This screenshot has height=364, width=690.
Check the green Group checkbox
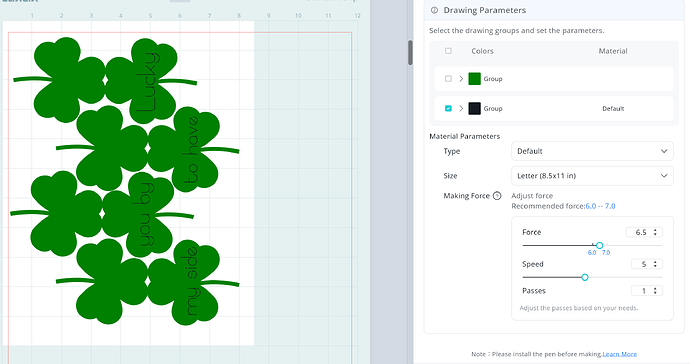click(x=448, y=79)
